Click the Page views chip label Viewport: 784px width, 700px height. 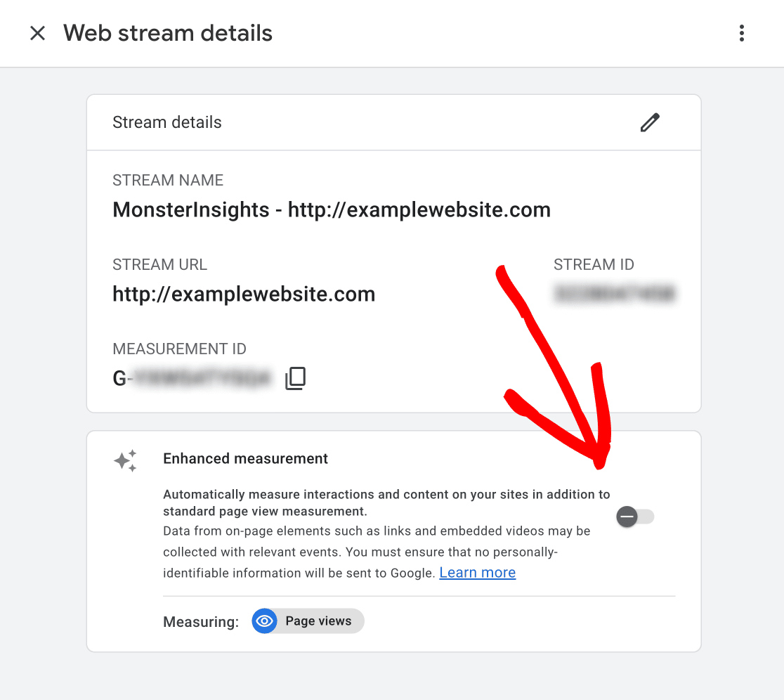click(318, 621)
